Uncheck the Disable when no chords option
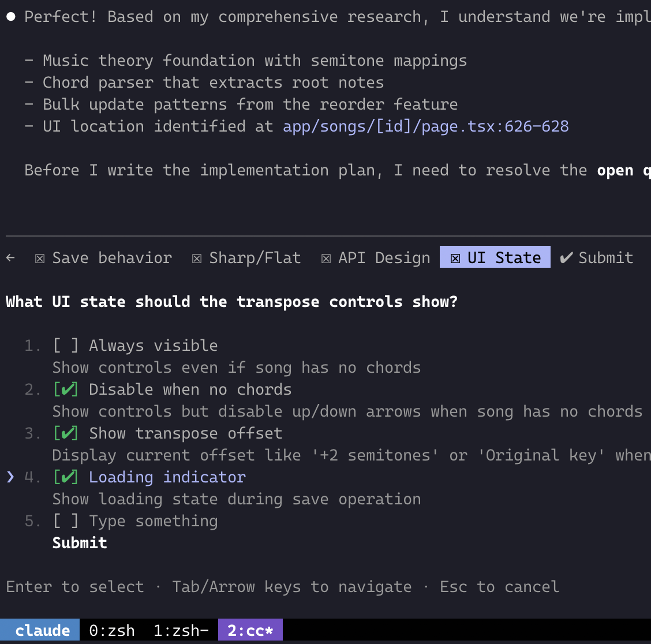Screen dimensions: 651x644 pyautogui.click(x=65, y=389)
